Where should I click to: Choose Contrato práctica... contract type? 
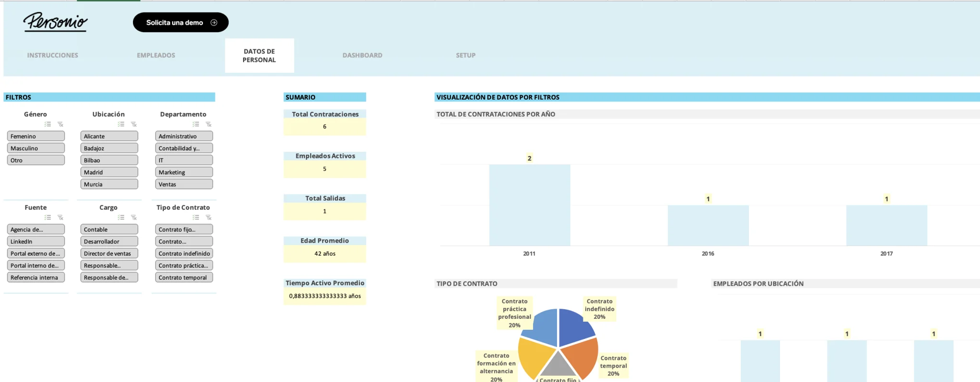184,266
